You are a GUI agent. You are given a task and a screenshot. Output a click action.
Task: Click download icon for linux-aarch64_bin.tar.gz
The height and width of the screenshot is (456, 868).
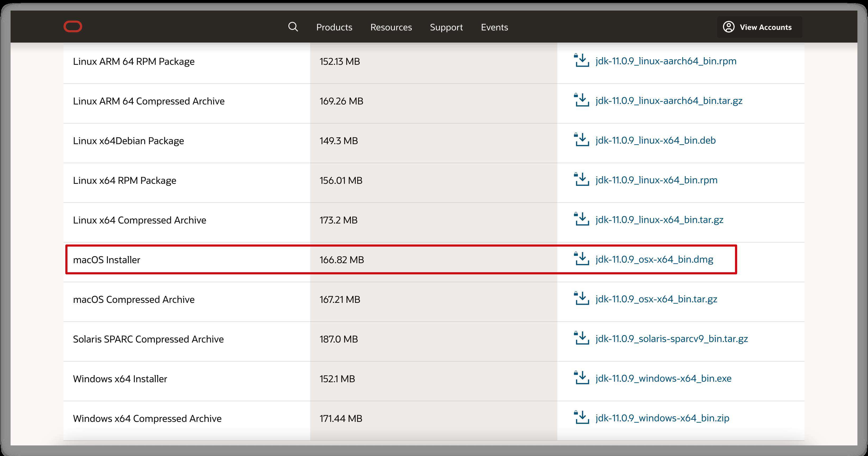tap(581, 100)
